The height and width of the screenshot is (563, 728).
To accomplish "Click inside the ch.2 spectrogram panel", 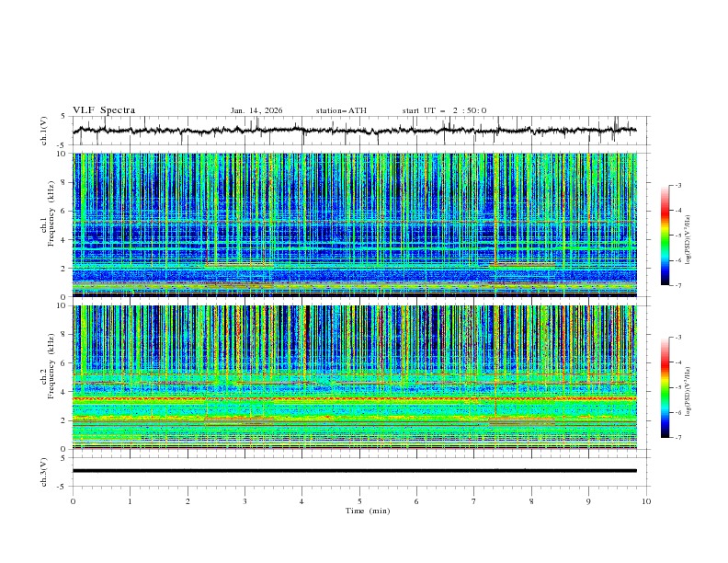I will point(358,377).
